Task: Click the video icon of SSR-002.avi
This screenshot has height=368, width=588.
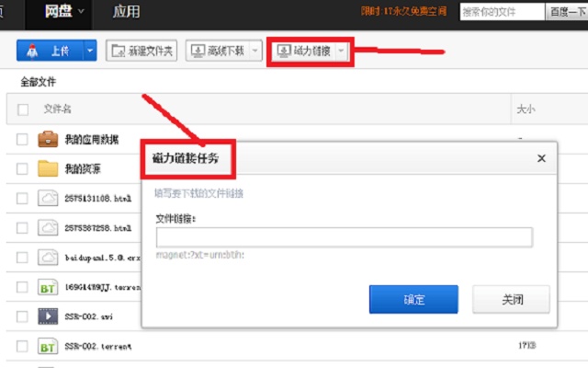Action: pyautogui.click(x=48, y=316)
